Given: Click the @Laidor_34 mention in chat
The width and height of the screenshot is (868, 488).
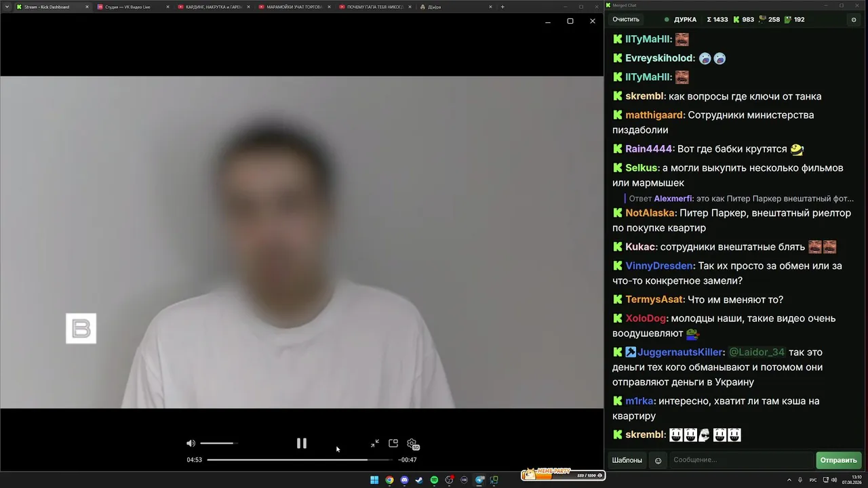Looking at the screenshot, I should 757,352.
